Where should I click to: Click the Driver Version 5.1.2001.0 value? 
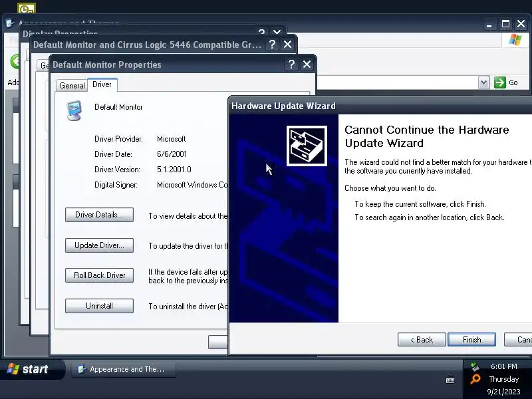pos(174,170)
